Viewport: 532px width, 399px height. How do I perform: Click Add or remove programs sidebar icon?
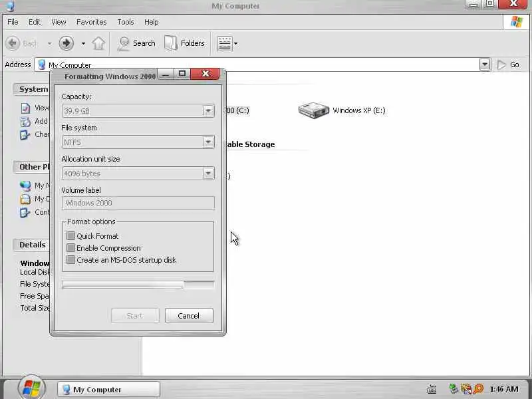coord(25,122)
